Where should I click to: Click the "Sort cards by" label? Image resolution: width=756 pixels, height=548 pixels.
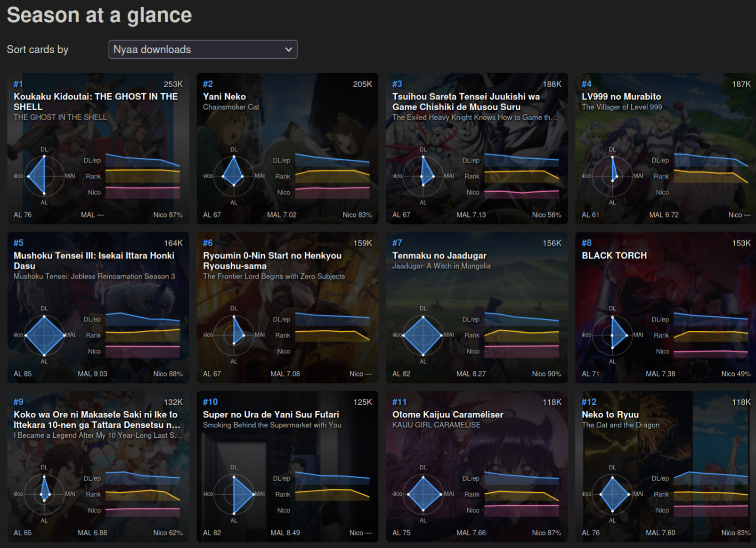(38, 49)
